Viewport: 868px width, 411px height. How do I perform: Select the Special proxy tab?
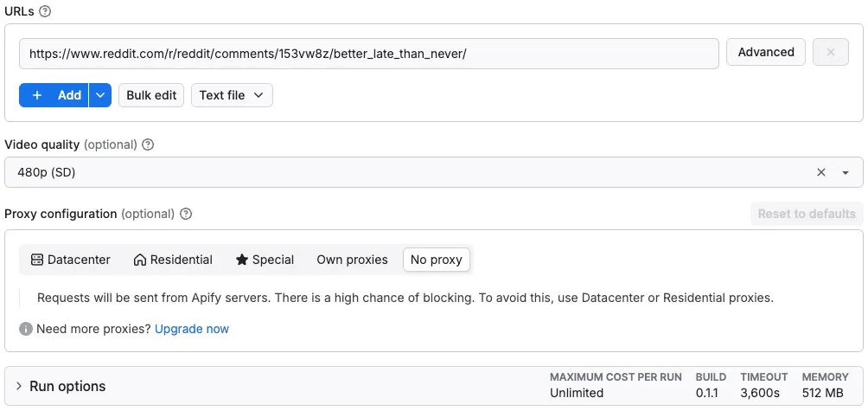(265, 260)
